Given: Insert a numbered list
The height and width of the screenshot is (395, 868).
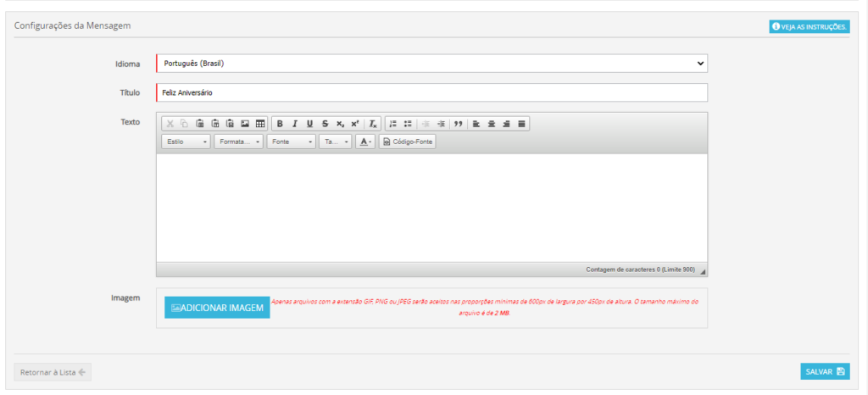Looking at the screenshot, I should click(x=392, y=124).
